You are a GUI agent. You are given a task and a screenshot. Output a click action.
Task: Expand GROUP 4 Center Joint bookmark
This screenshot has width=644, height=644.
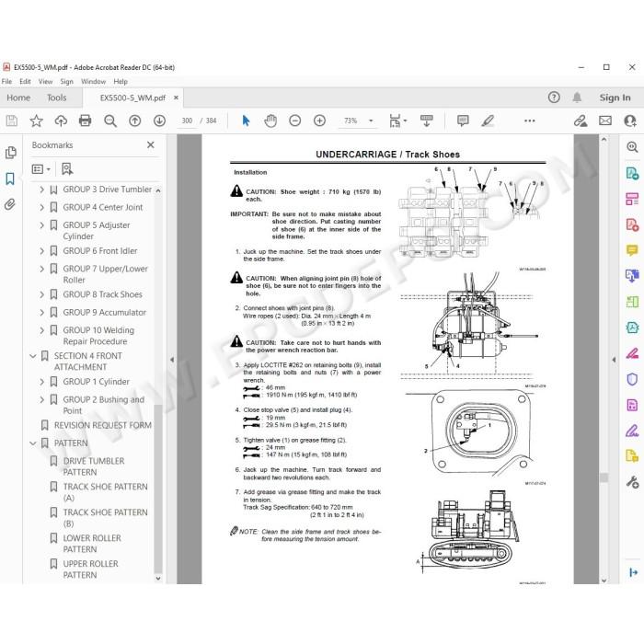point(41,207)
